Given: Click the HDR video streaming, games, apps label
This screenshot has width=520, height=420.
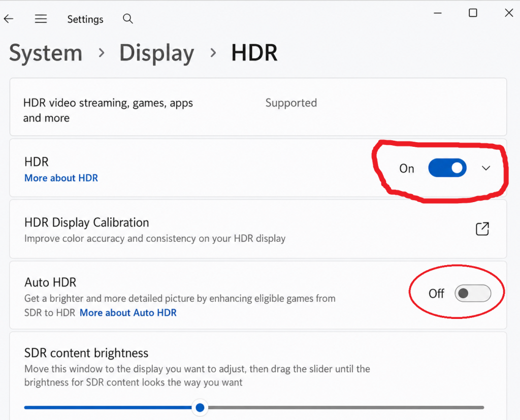Looking at the screenshot, I should click(108, 111).
